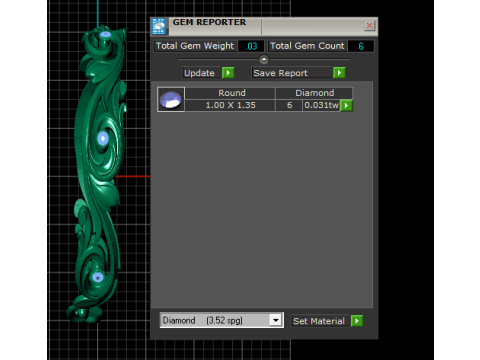Select the middle gem on the model
Screen dimensions: 480x360
click(103, 138)
